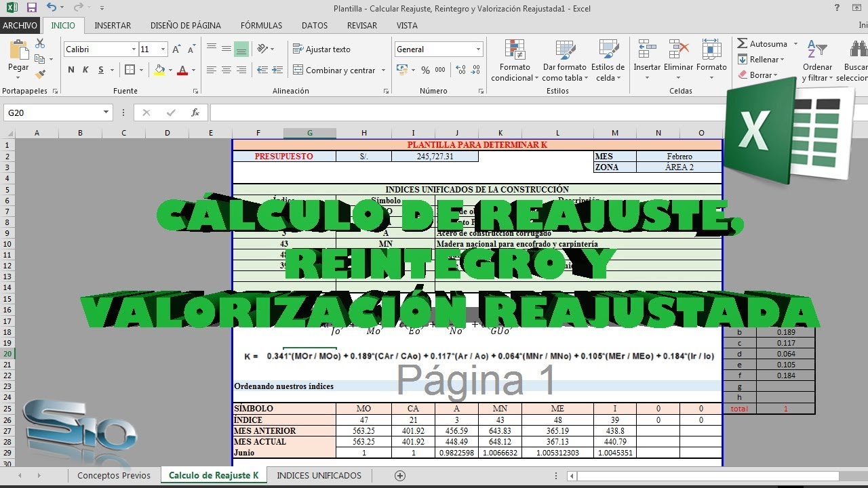Click the formula bar input
Screen dimensions: 868x488
[539, 113]
